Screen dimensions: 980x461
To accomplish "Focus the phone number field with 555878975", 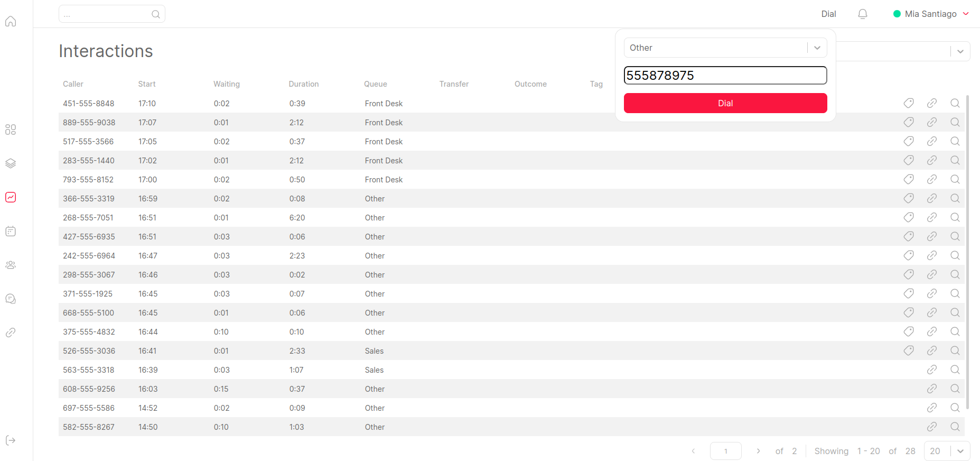I will 725,75.
